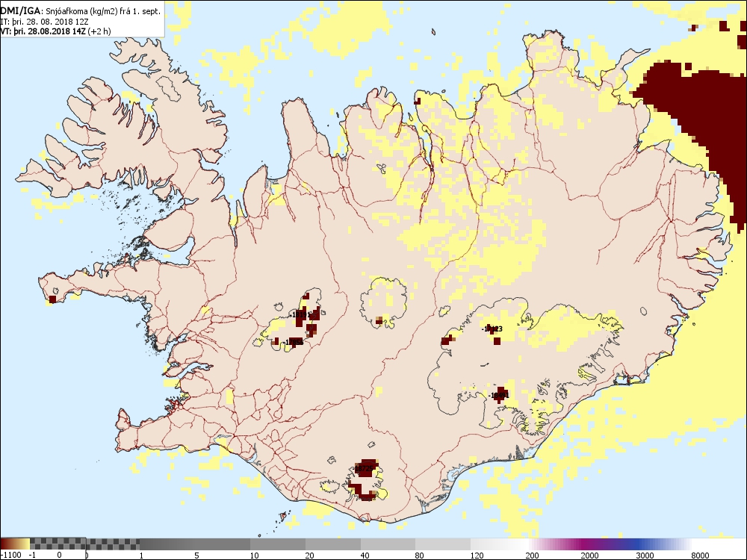This screenshot has width=747, height=560.
Task: Click the VT 14Z (+2 h) valid time line
Action: [x=55, y=31]
